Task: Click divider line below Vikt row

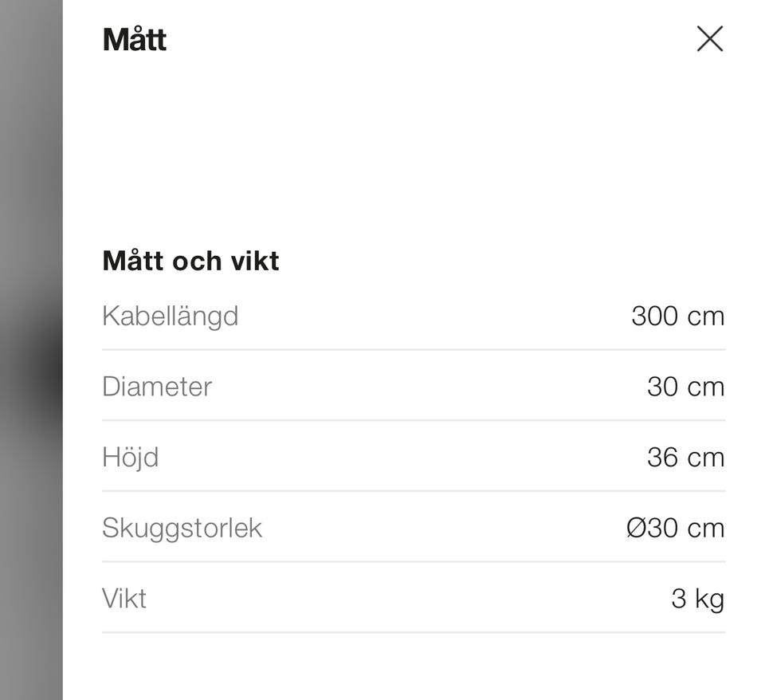Action: point(413,632)
